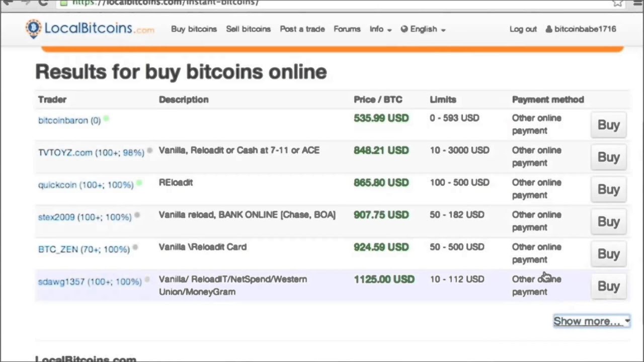This screenshot has width=644, height=362.
Task: Open trader bitcoinbaron's profile
Action: [x=69, y=121]
